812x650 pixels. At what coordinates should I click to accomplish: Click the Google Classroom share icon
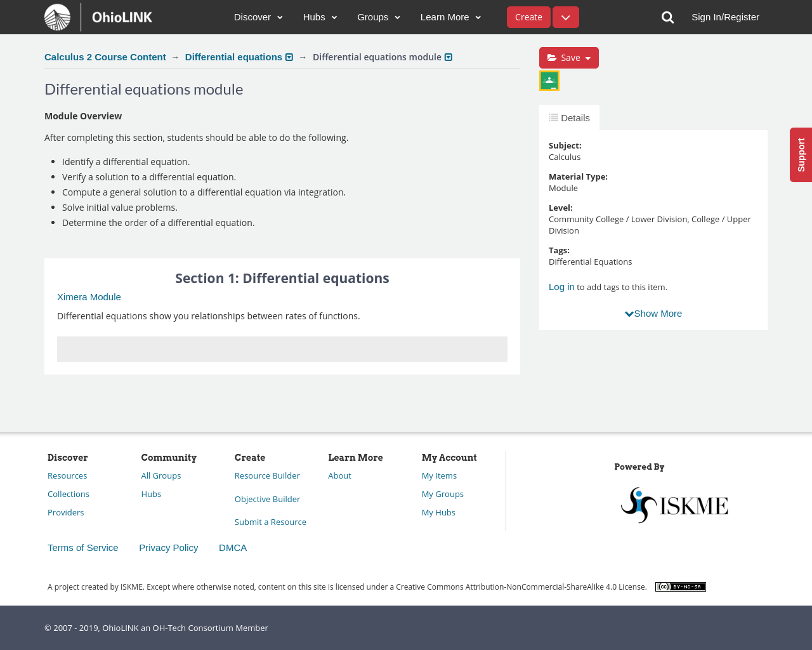click(549, 81)
